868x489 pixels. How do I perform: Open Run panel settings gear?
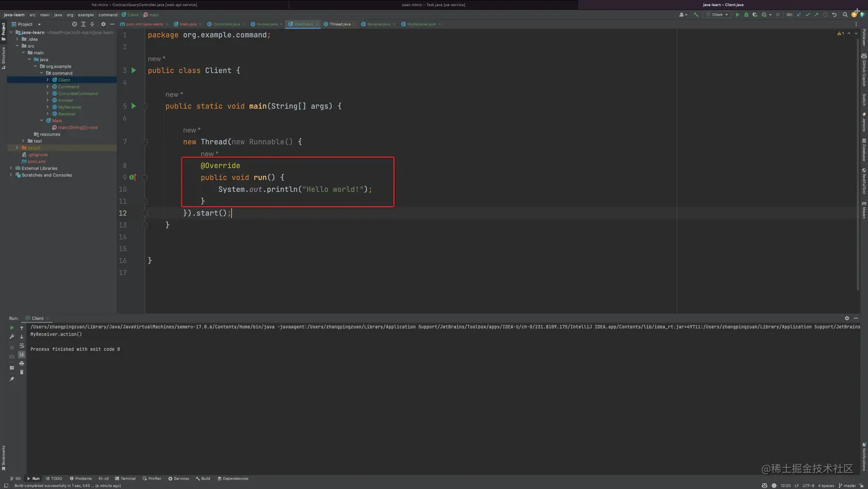pos(847,318)
